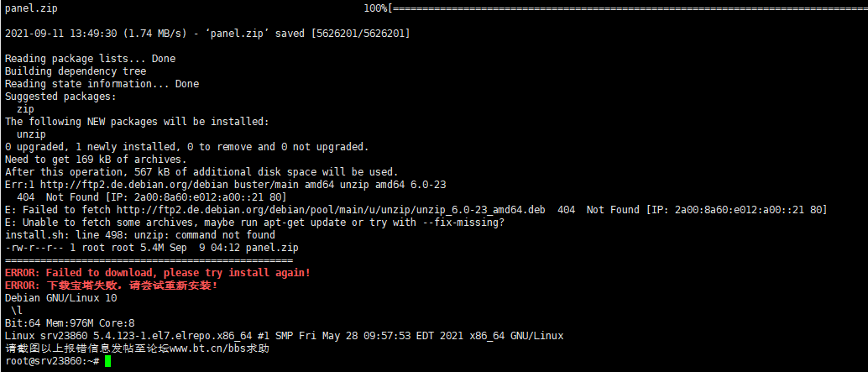Click the red Chinese error message line
This screenshot has width=868, height=372.
click(x=112, y=286)
